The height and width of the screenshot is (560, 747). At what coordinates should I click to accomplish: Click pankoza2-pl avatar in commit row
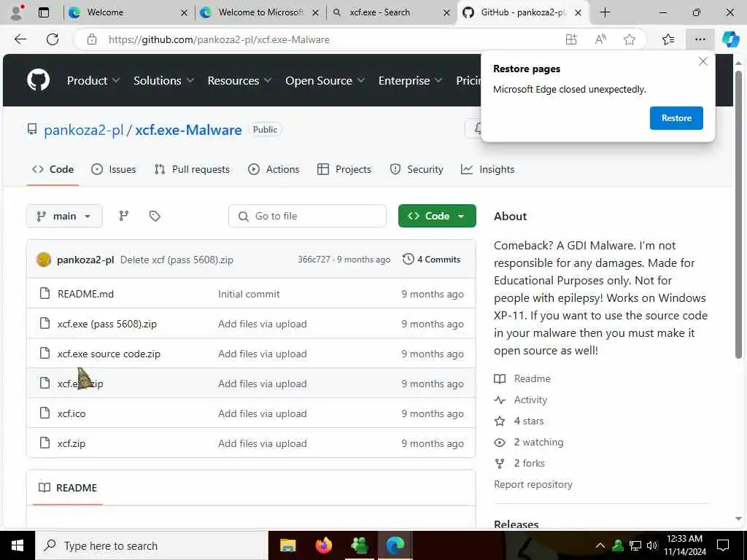44,260
